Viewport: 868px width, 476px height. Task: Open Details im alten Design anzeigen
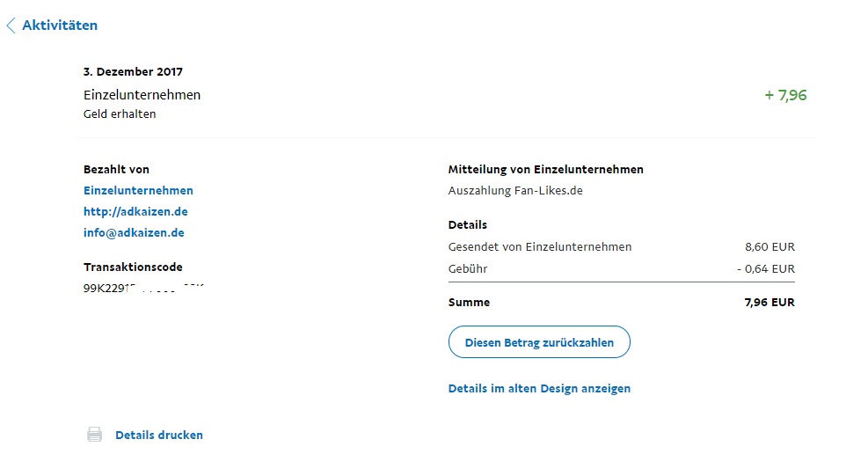[x=539, y=388]
